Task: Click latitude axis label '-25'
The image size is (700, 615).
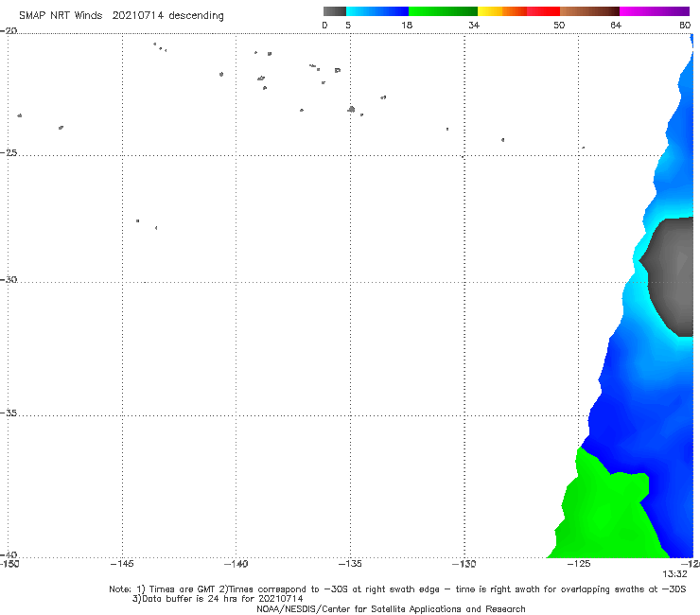Action: [x=9, y=152]
